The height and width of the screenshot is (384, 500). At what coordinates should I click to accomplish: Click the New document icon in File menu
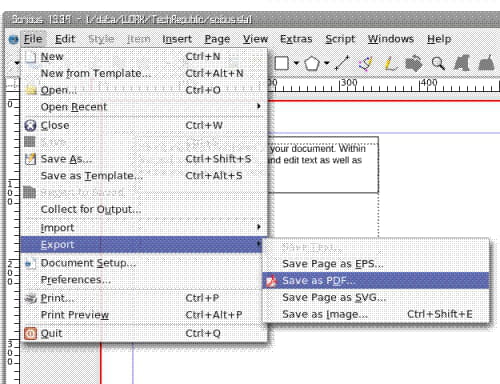click(x=30, y=57)
